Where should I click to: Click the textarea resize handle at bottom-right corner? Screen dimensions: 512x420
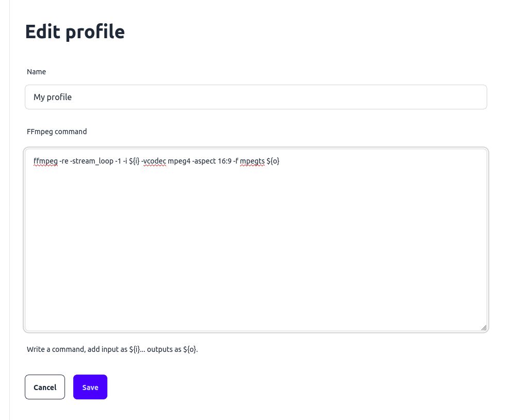click(x=484, y=327)
